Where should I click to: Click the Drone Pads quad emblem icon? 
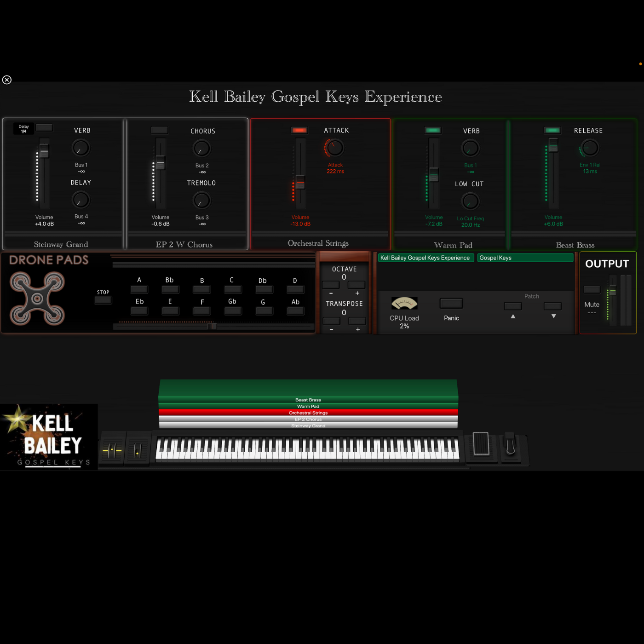click(x=37, y=299)
